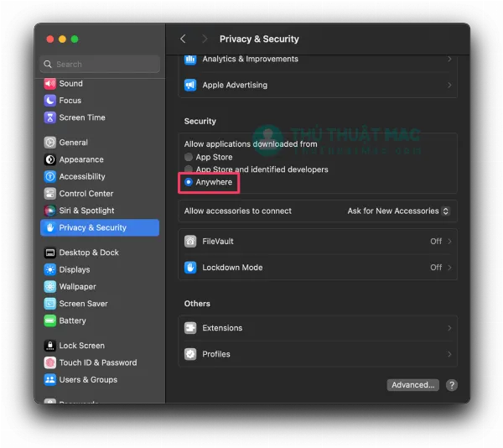Click the Privacy & Security hand icon

pos(49,227)
